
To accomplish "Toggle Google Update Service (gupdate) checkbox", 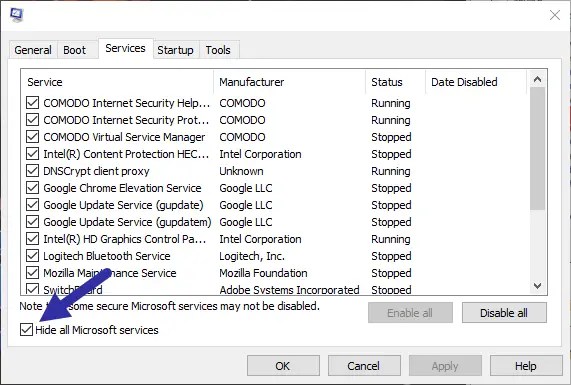I will point(32,205).
